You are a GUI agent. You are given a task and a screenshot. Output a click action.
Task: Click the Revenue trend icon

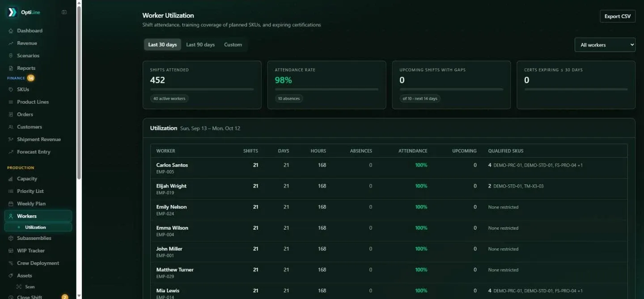pyautogui.click(x=11, y=43)
